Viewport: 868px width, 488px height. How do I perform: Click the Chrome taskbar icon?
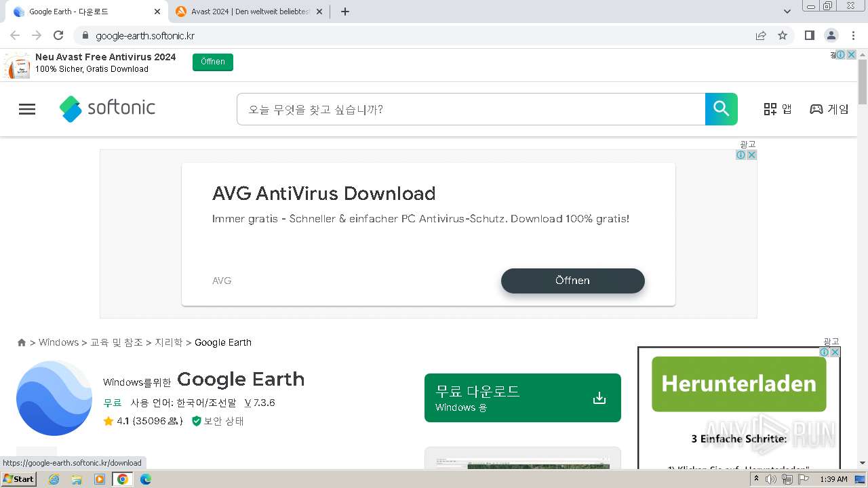123,479
